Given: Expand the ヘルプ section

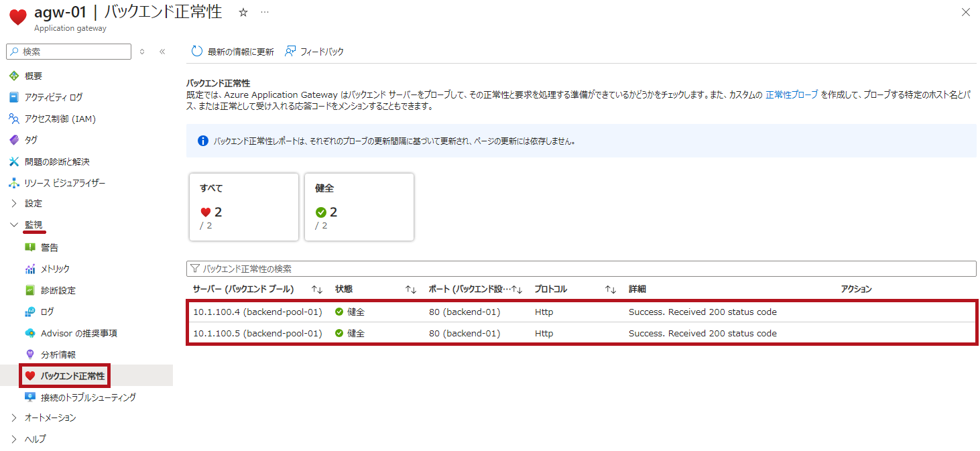Looking at the screenshot, I should click(14, 439).
